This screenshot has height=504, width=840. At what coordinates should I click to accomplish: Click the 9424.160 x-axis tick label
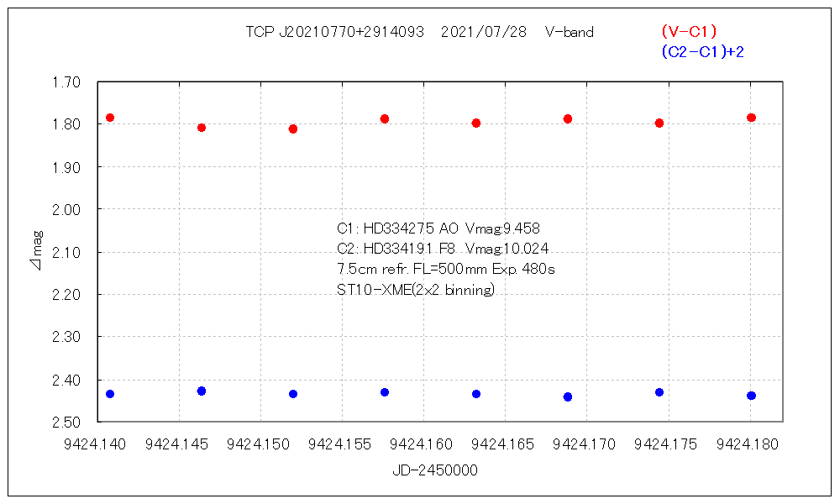click(x=423, y=444)
